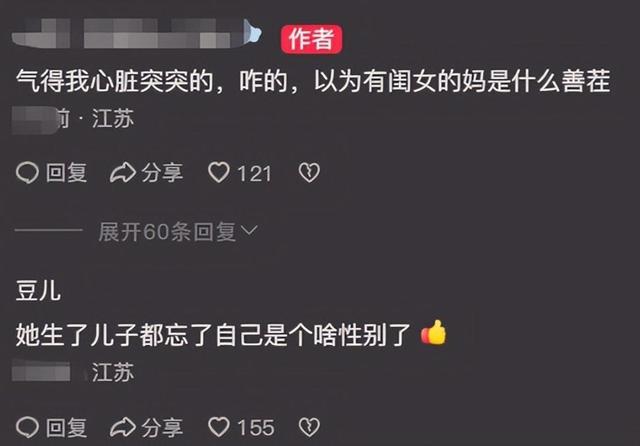The image size is (640, 446).
Task: Select the comment text starting with 她生了儿子
Action: tap(213, 335)
